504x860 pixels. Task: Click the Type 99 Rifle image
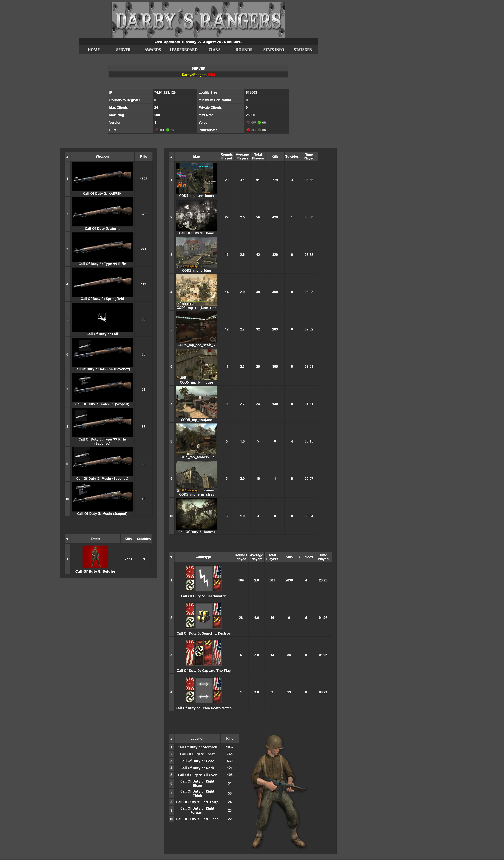click(x=102, y=247)
